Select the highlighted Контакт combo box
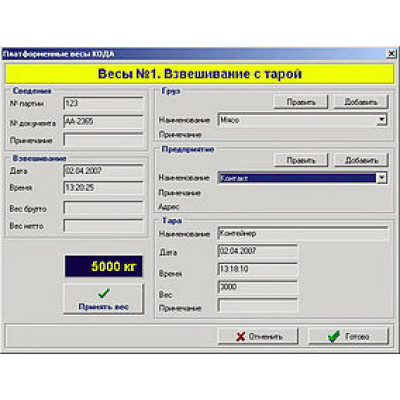400x400 pixels. pos(302,178)
